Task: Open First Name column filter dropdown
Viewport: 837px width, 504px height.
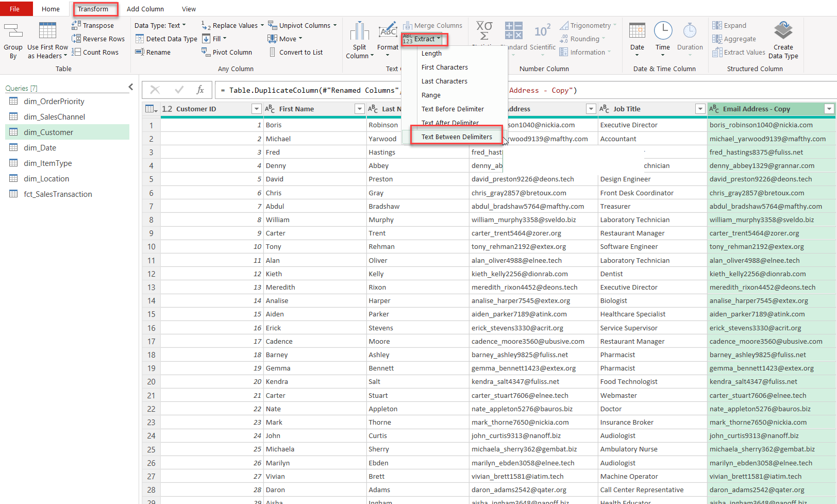Action: pos(360,109)
